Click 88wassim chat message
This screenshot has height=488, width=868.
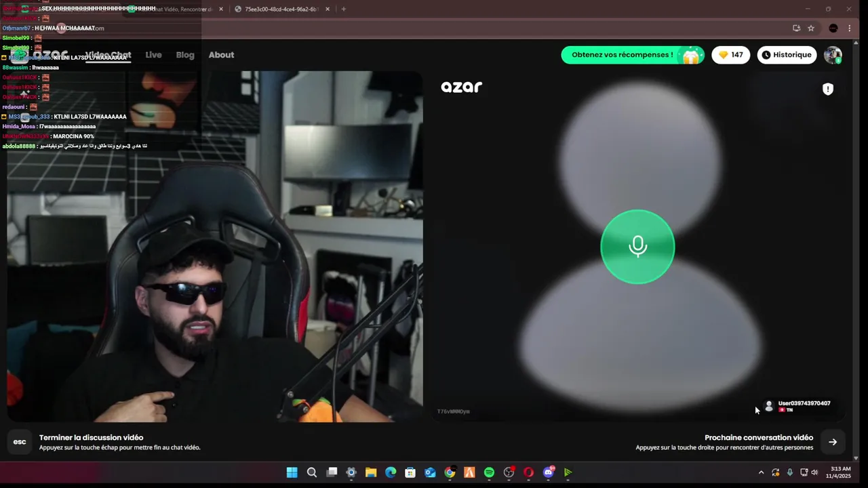coord(31,68)
